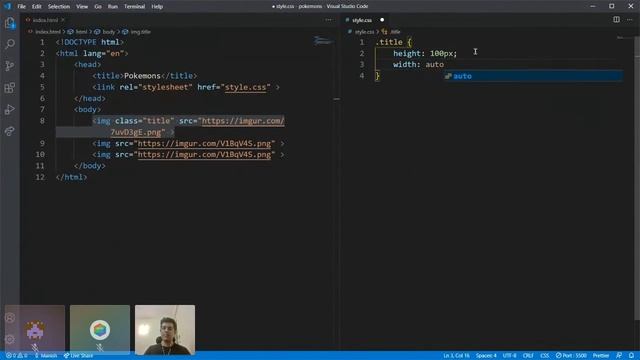Open the Run and Debug view

coord(10,109)
